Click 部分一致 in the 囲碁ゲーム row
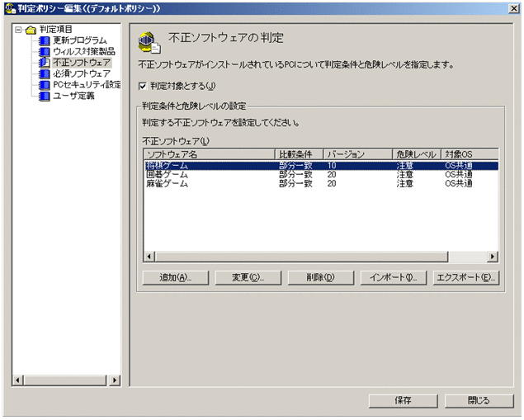The image size is (524, 420). point(295,175)
